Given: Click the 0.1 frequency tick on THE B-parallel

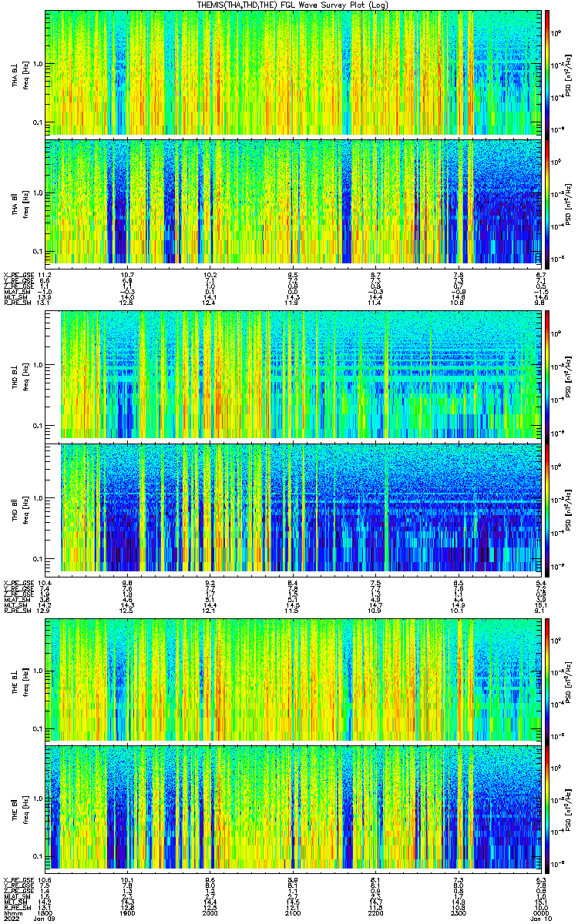Looking at the screenshot, I should [x=37, y=856].
